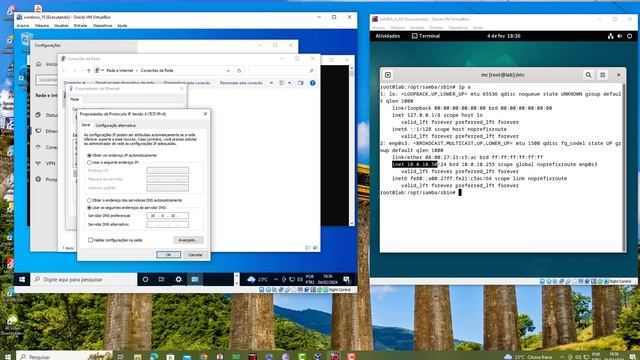This screenshot has width=640, height=360.
Task: Open Task View in guest Windows taskbar
Action: (x=162, y=279)
